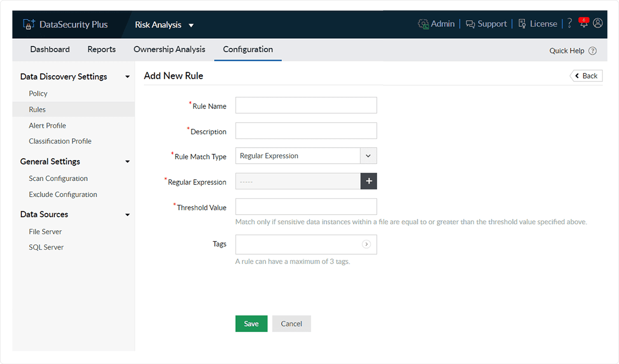The height and width of the screenshot is (364, 619).
Task: Go back using the Back button
Action: tap(586, 76)
